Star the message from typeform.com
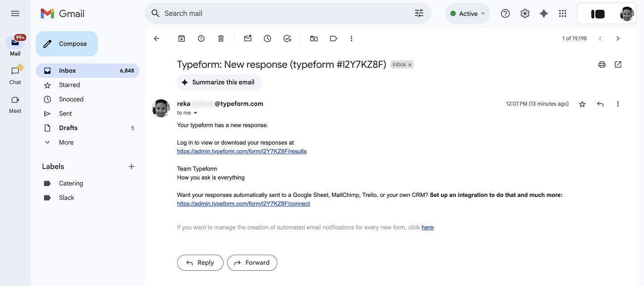Image resolution: width=644 pixels, height=286 pixels. 582,104
